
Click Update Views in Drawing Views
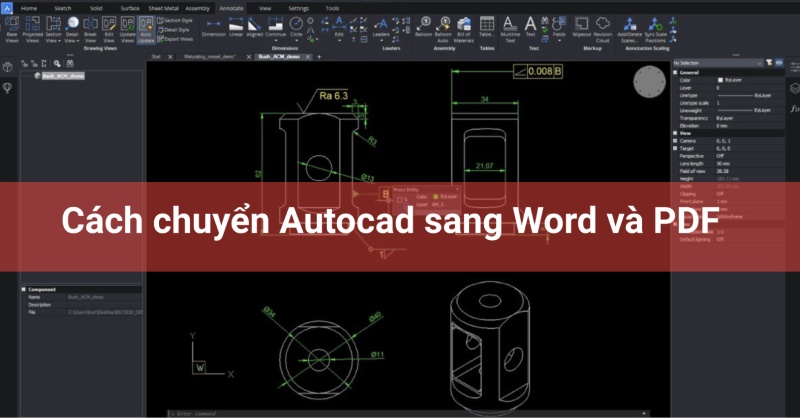[127, 30]
